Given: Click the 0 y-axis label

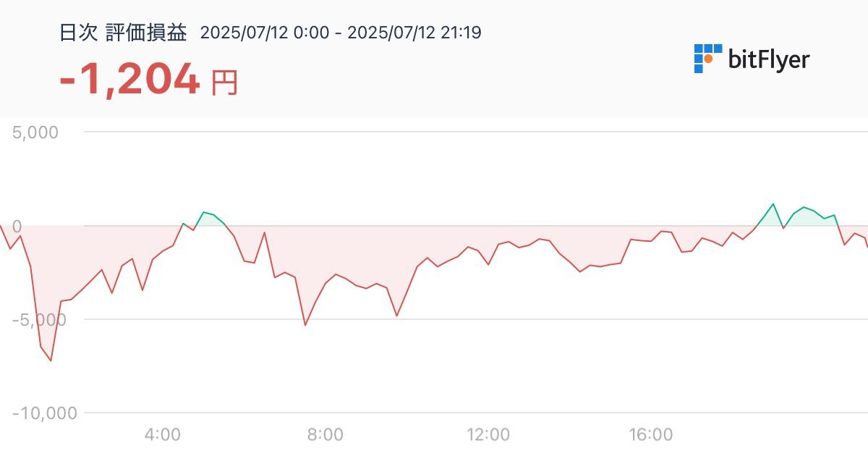Looking at the screenshot, I should point(18,226).
